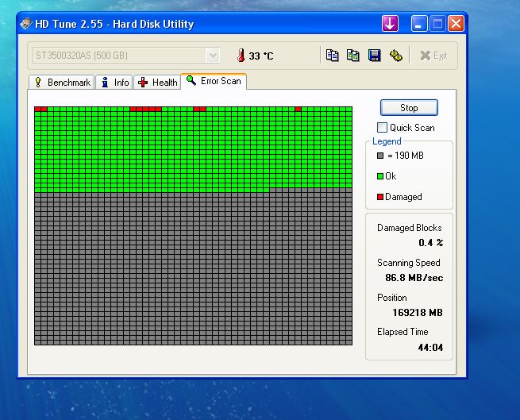Stop the error scan
The image size is (520, 420).
[409, 108]
